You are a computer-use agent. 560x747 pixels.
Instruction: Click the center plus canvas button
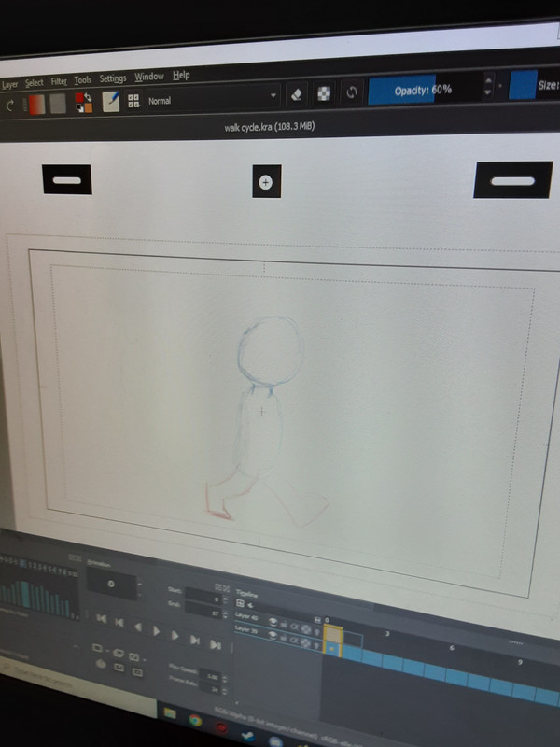click(267, 181)
